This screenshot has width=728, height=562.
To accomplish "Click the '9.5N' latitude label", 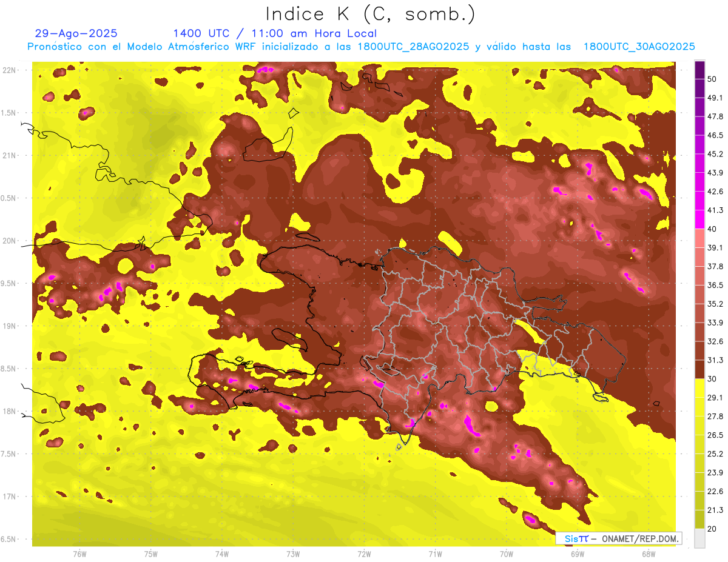I will pyautogui.click(x=8, y=283).
